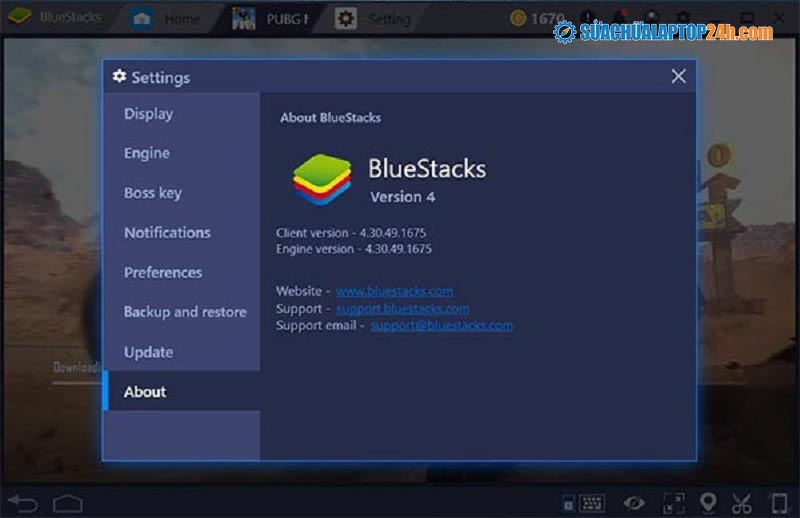The width and height of the screenshot is (800, 518).
Task: Click the fullscreen expand icon
Action: (674, 503)
